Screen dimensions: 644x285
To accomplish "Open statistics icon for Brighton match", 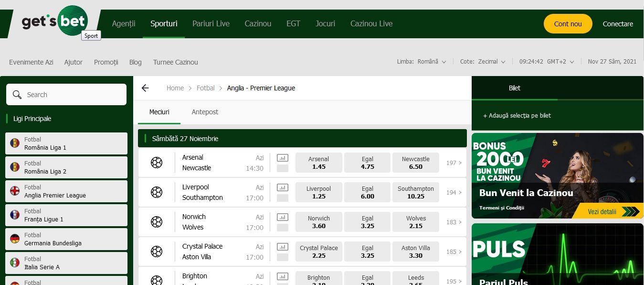I will (x=283, y=276).
